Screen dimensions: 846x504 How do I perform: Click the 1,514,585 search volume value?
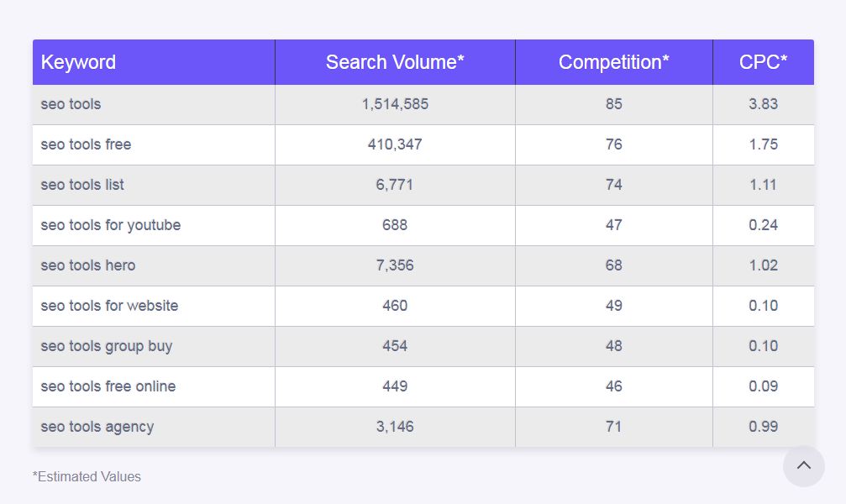[395, 104]
